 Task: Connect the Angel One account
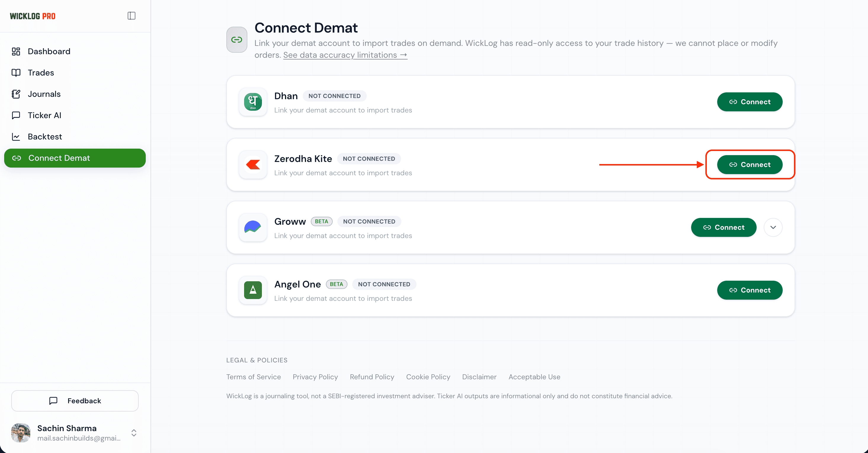[750, 290]
